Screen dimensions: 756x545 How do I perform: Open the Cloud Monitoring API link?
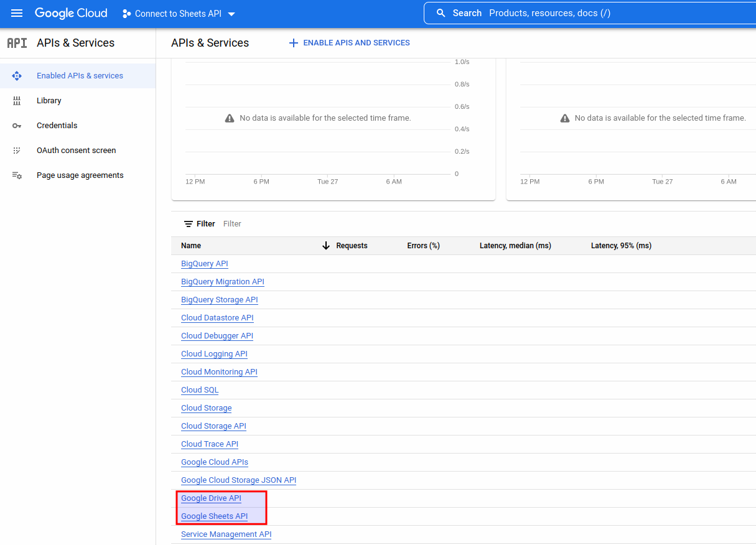click(x=219, y=372)
